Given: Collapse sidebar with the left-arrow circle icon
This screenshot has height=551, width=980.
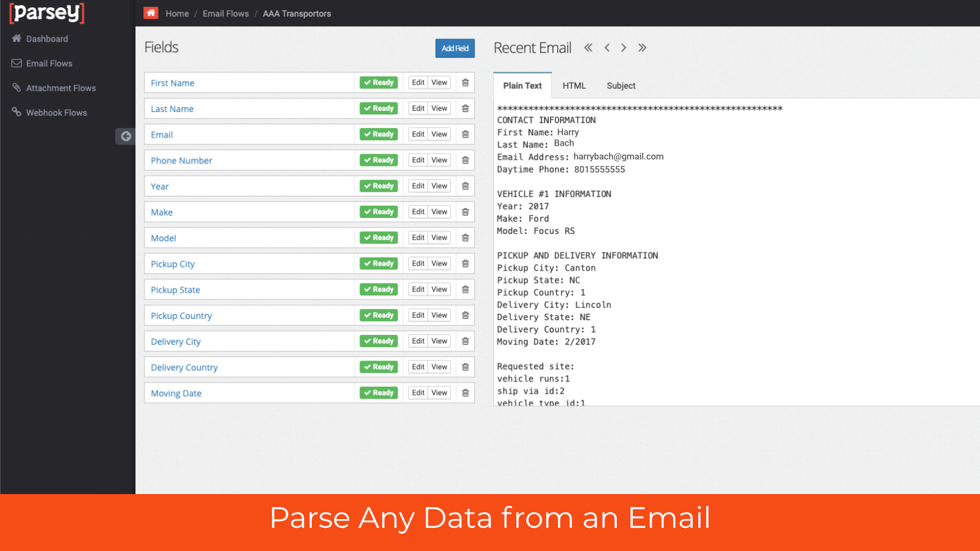Looking at the screenshot, I should 126,137.
